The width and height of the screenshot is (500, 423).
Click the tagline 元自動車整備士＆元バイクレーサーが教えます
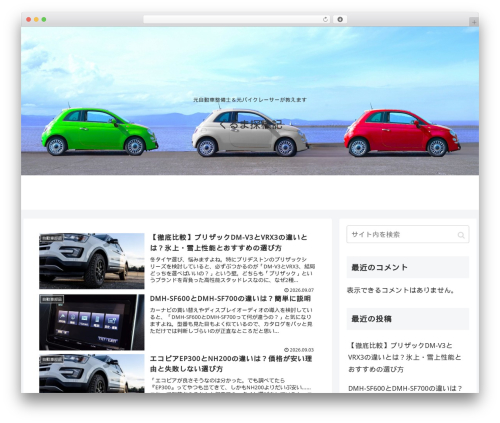click(x=250, y=100)
